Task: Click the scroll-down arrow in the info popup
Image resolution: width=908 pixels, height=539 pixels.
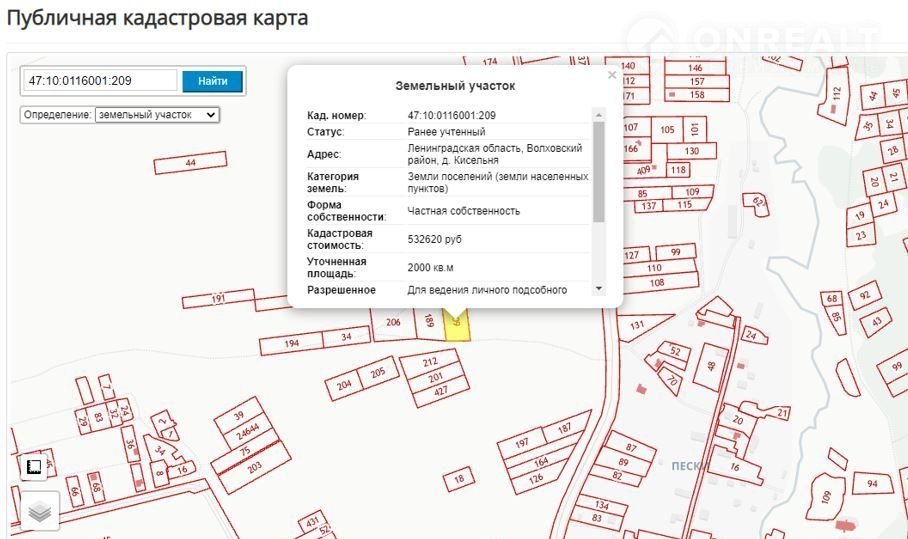Action: pyautogui.click(x=599, y=288)
